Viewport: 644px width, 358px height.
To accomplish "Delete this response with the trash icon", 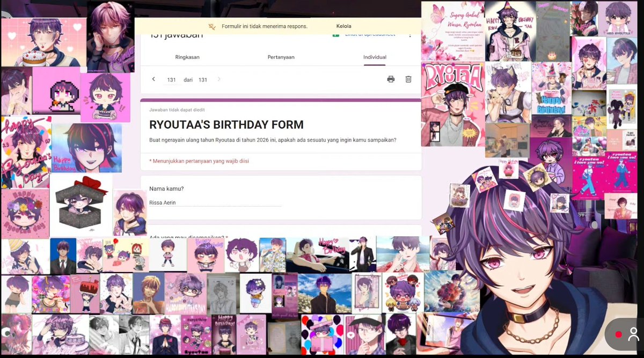I will [408, 79].
